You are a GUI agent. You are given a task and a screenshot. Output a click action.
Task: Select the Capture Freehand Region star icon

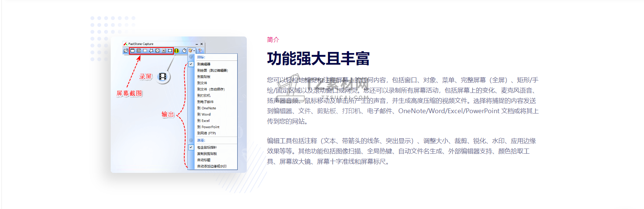tap(151, 50)
